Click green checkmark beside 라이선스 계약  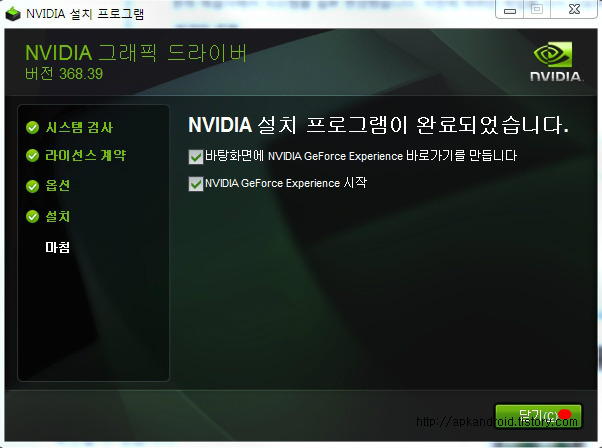coord(32,155)
